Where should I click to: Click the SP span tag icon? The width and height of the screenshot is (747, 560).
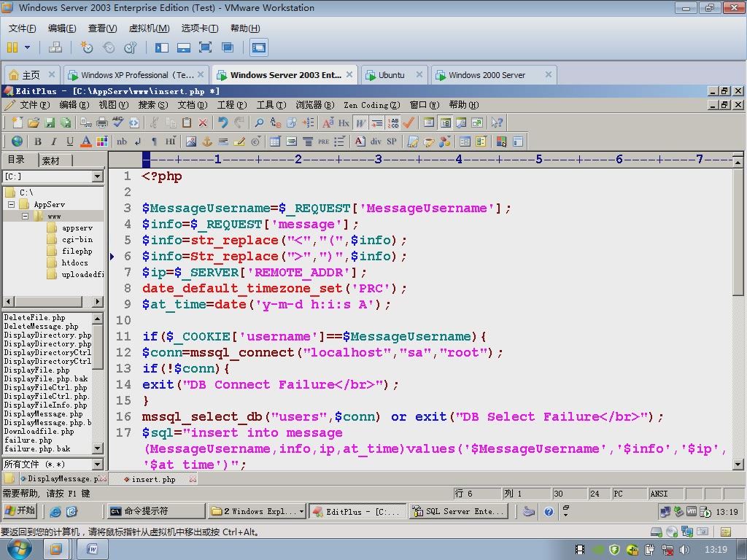tap(392, 141)
